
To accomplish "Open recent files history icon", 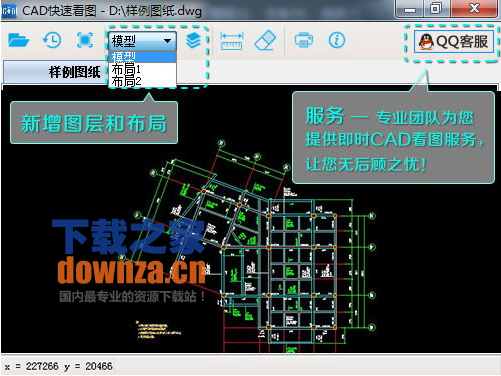I will click(x=52, y=40).
